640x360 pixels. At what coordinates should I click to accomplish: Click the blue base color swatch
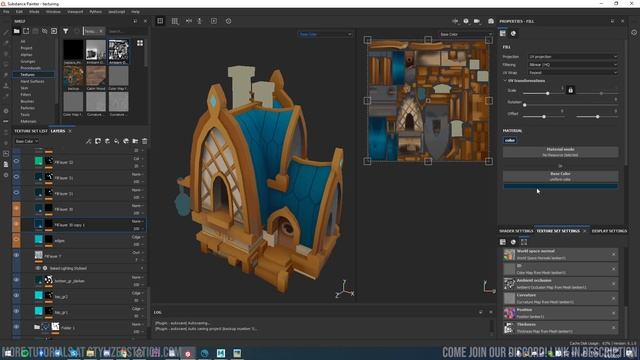(560, 186)
